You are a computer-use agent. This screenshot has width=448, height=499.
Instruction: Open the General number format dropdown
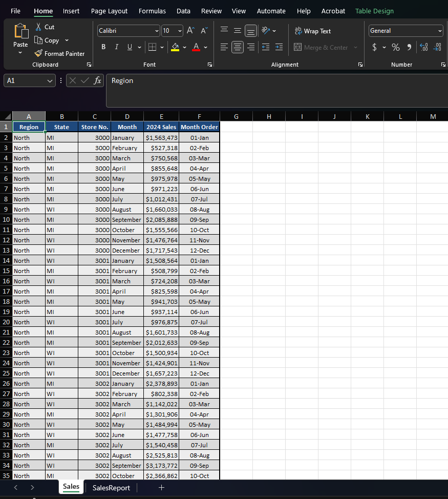tap(406, 31)
